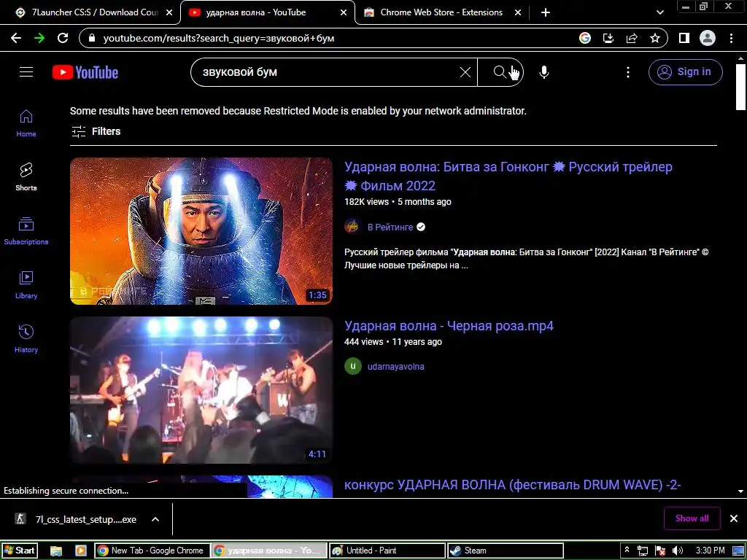Expand the Chrome tab search chevron
Screen dimensions: 747x560
(x=659, y=12)
